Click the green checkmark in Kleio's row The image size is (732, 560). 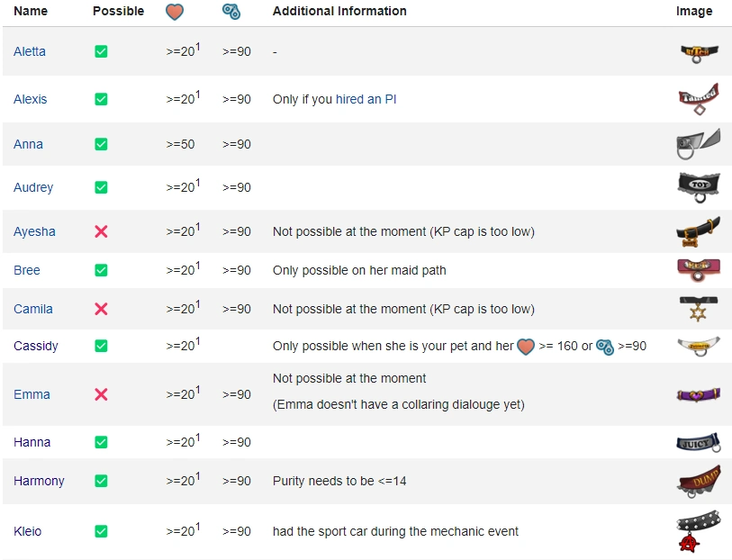click(x=101, y=531)
